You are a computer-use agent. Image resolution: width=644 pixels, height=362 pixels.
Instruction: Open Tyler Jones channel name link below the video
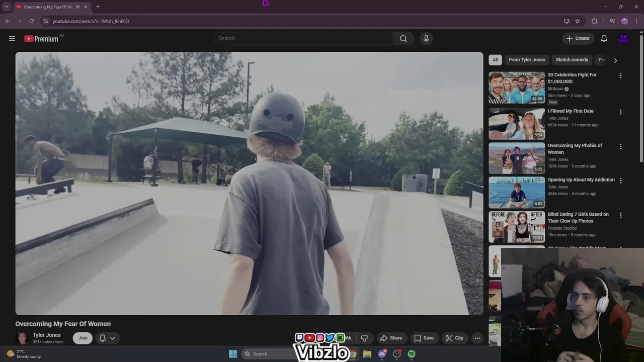47,335
